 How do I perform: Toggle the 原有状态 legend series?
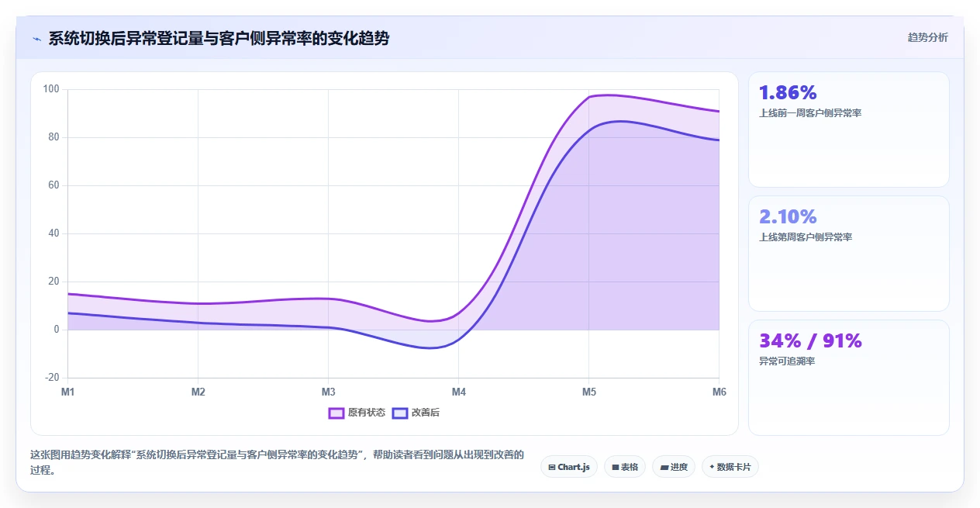point(357,413)
